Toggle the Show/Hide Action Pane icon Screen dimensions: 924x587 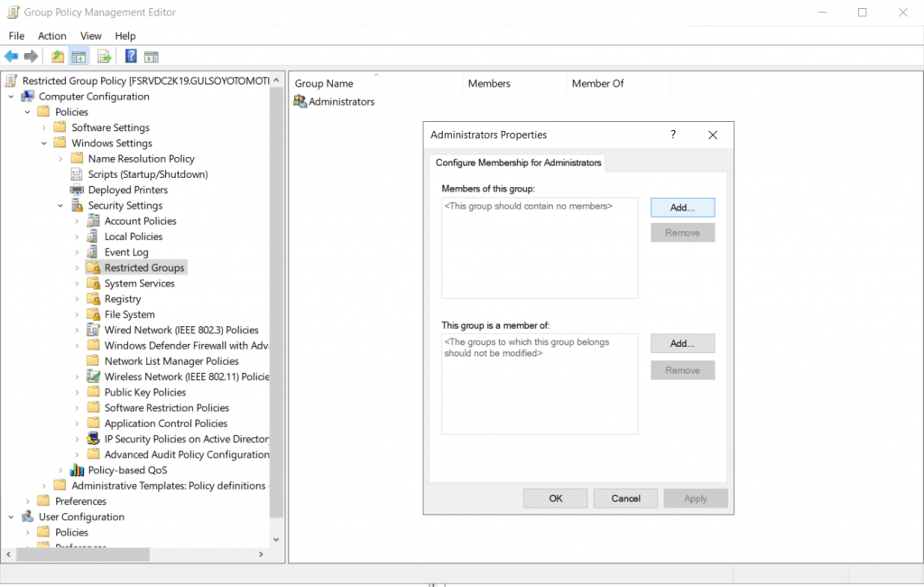(152, 57)
